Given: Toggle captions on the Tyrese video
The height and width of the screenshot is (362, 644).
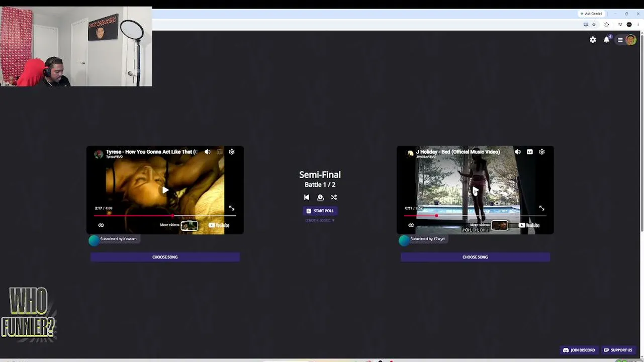Looking at the screenshot, I should coord(220,152).
